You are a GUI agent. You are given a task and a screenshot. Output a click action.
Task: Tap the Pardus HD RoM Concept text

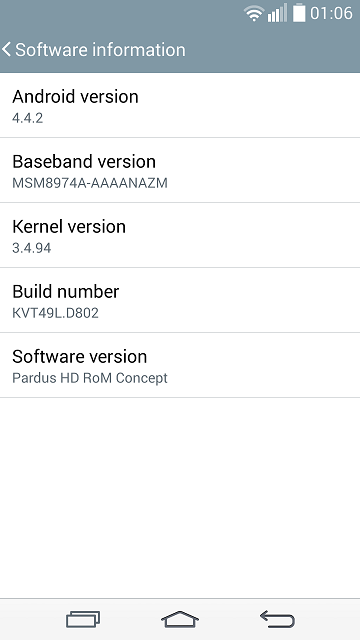(x=90, y=378)
